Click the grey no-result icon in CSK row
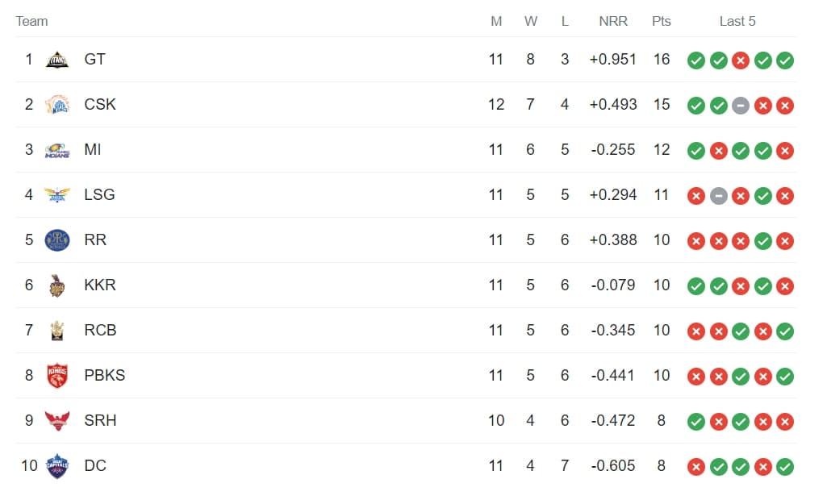Screen dimensions: 827x504 (x=741, y=106)
